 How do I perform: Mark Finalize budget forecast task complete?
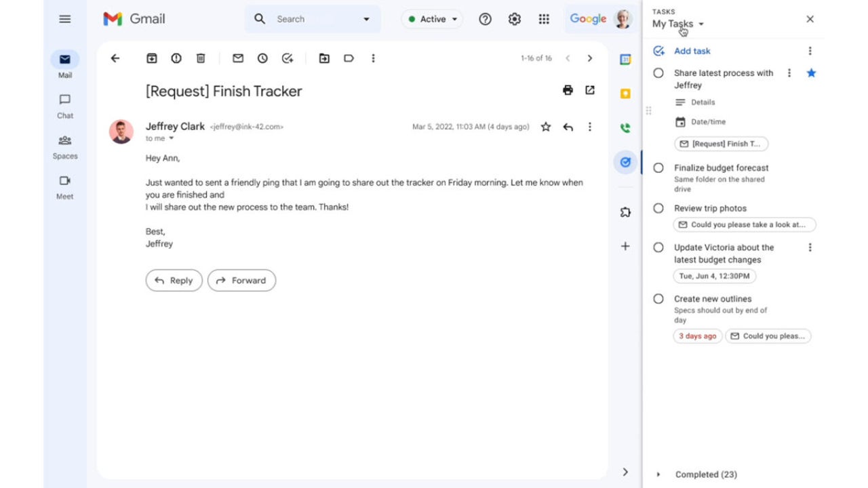point(658,168)
